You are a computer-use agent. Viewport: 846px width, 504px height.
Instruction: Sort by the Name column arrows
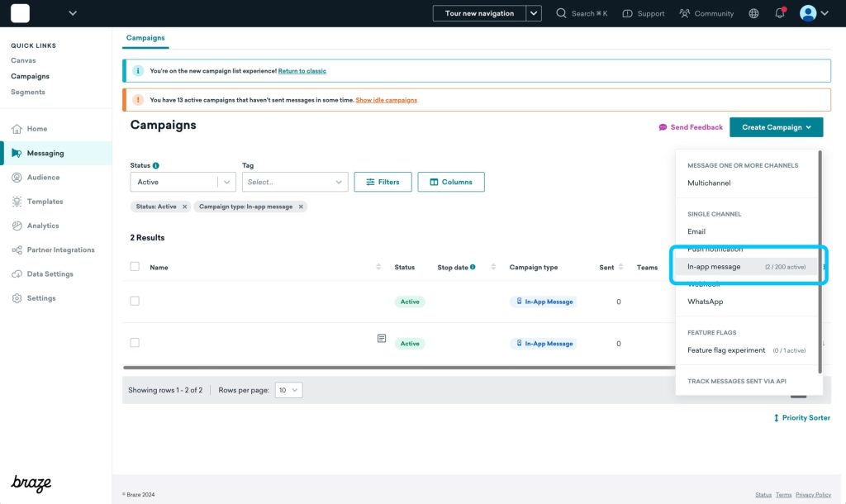coord(378,267)
